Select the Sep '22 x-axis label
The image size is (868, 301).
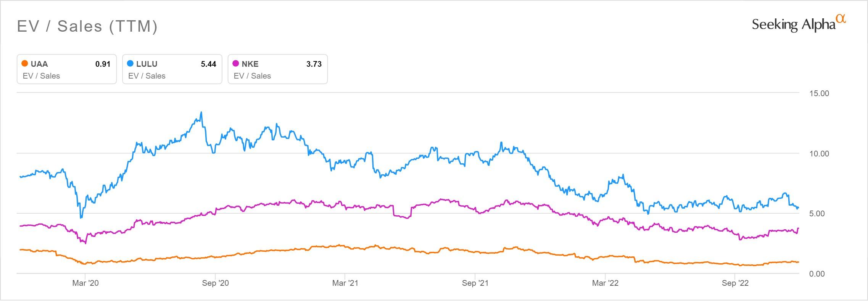(735, 283)
